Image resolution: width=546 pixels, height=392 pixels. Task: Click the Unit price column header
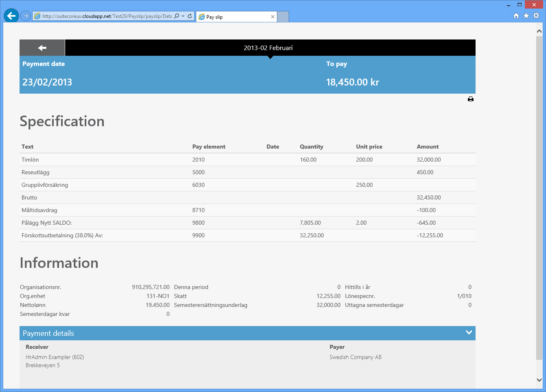[x=369, y=147]
